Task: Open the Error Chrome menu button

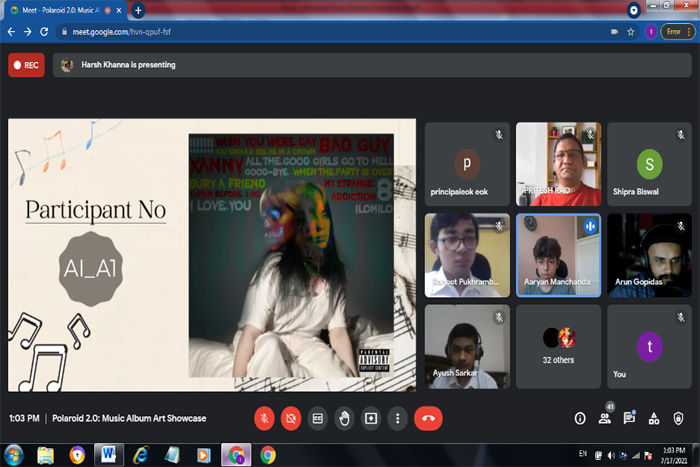Action: tap(678, 32)
